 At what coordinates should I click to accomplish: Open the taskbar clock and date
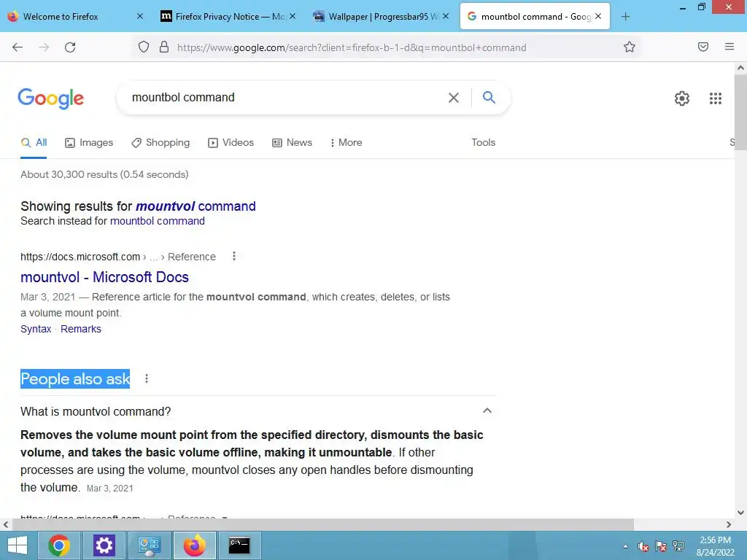(715, 546)
